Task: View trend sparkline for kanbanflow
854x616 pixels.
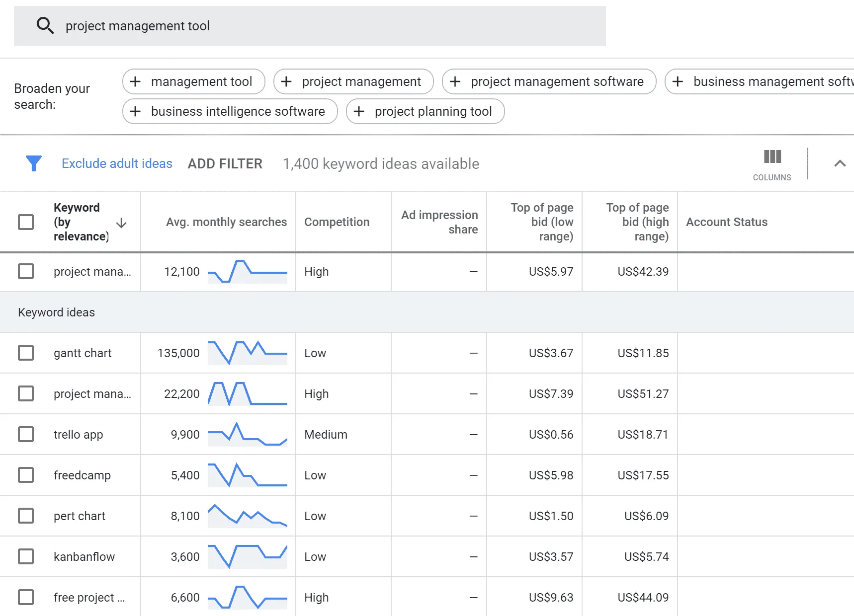Action: [x=248, y=556]
